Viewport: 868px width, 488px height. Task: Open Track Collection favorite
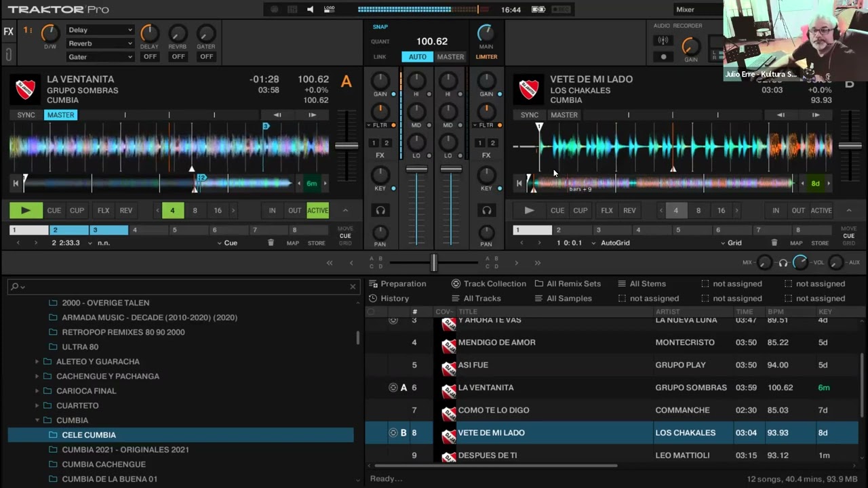click(489, 284)
